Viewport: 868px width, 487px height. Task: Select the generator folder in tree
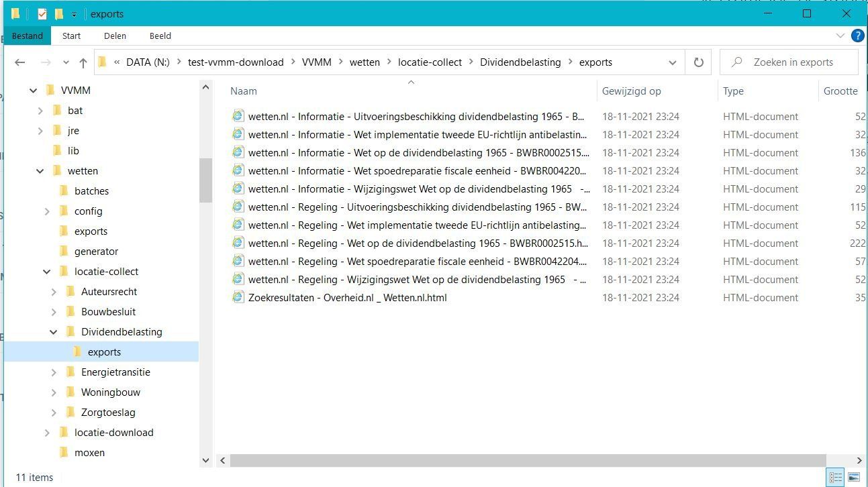coord(96,252)
